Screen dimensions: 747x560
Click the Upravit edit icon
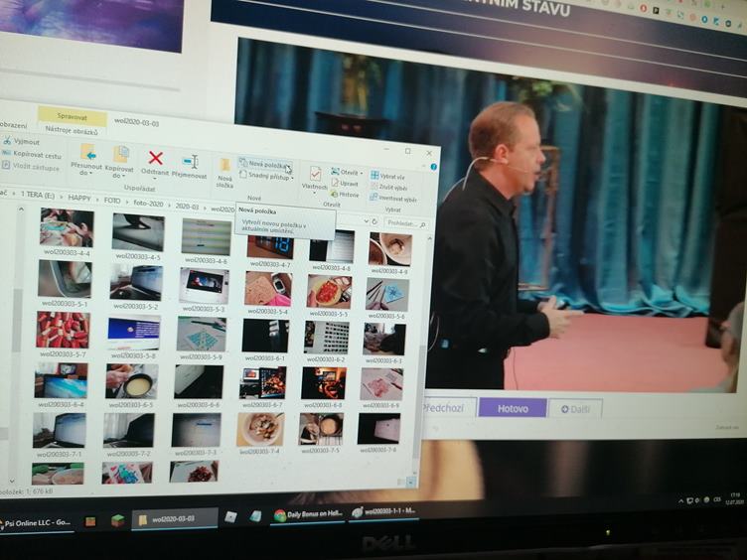[335, 183]
